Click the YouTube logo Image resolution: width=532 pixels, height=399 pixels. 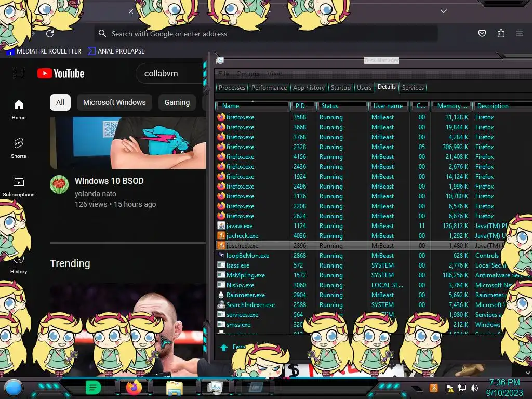click(x=61, y=73)
